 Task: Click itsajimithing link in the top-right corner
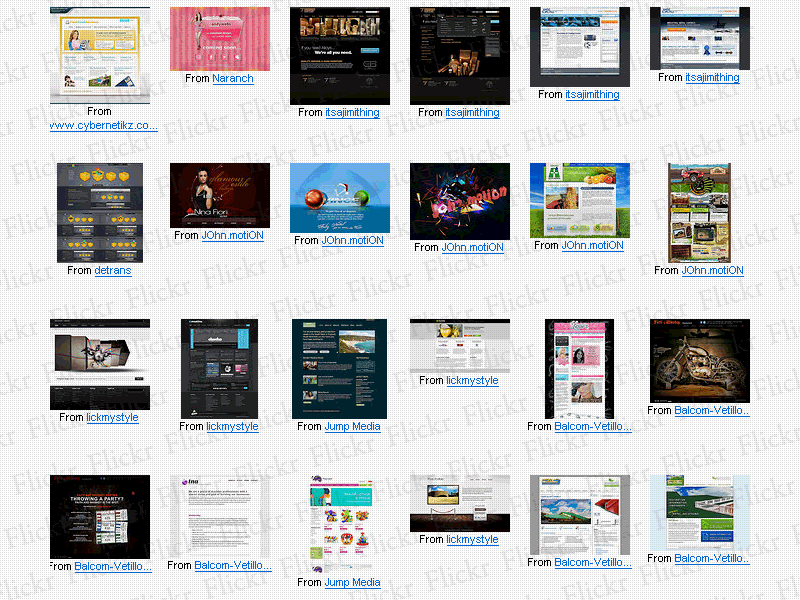712,77
